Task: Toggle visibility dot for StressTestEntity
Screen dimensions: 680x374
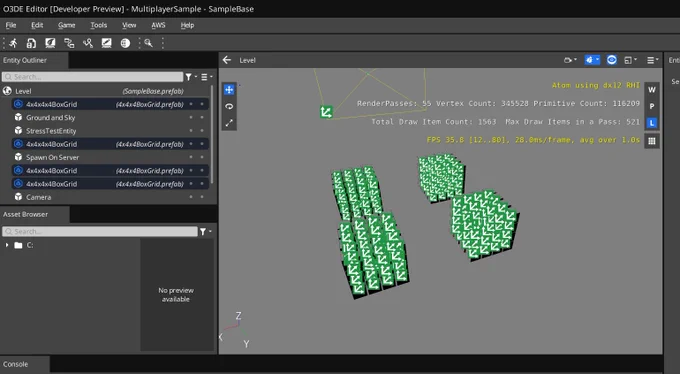Action: point(191,131)
